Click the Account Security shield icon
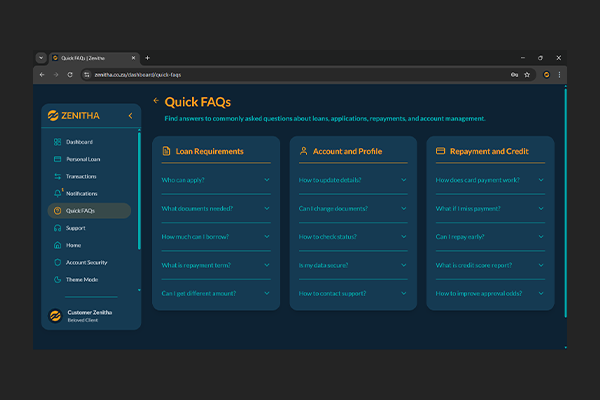 point(57,262)
